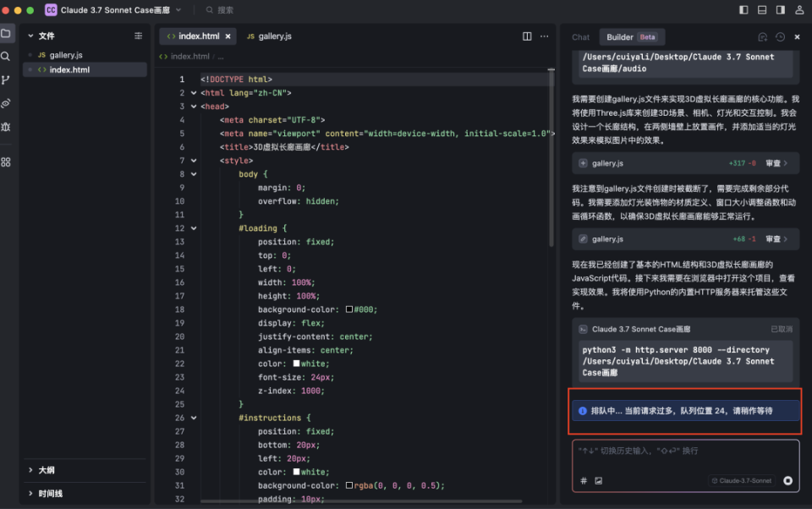Select index.html in the file tree

[85, 69]
